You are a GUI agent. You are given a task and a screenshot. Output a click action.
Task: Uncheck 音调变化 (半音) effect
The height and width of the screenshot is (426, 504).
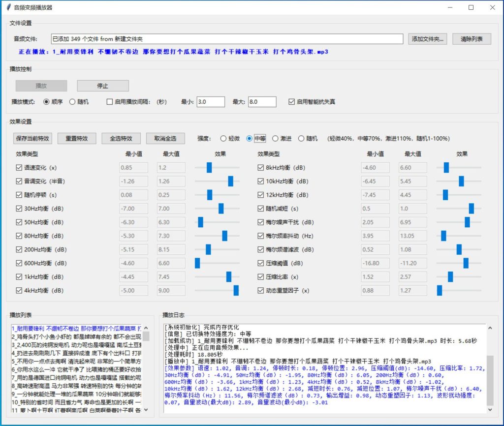click(x=19, y=181)
